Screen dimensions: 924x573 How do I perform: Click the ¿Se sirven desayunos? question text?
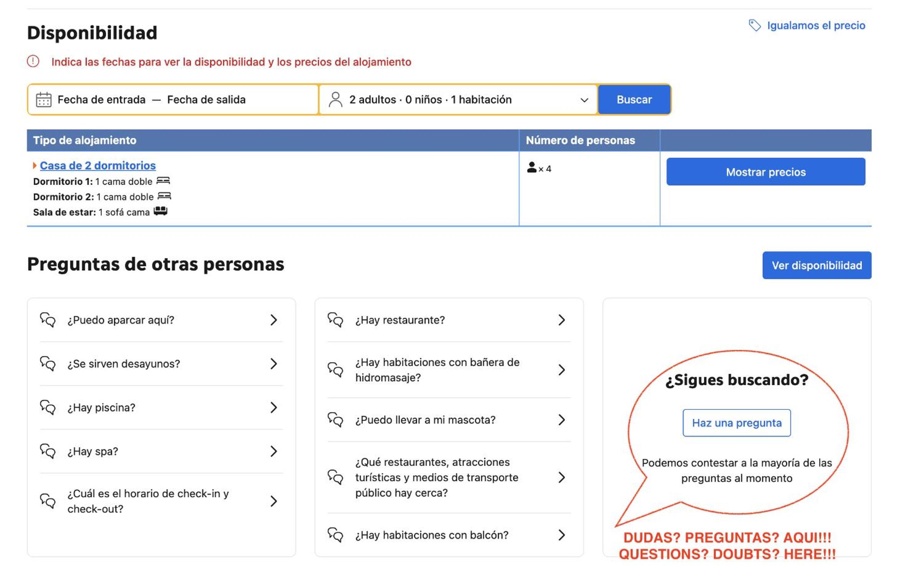pyautogui.click(x=124, y=363)
